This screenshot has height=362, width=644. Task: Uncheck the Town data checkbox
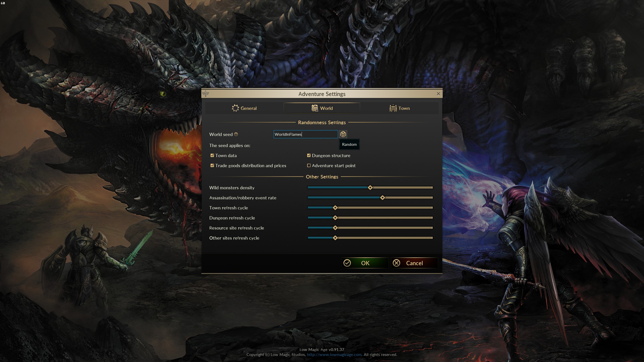tap(212, 155)
